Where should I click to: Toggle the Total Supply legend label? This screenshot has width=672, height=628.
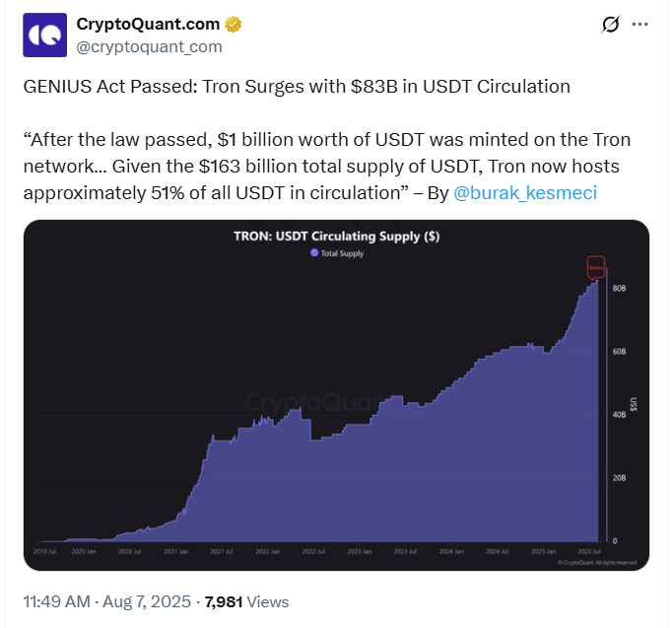coord(342,252)
